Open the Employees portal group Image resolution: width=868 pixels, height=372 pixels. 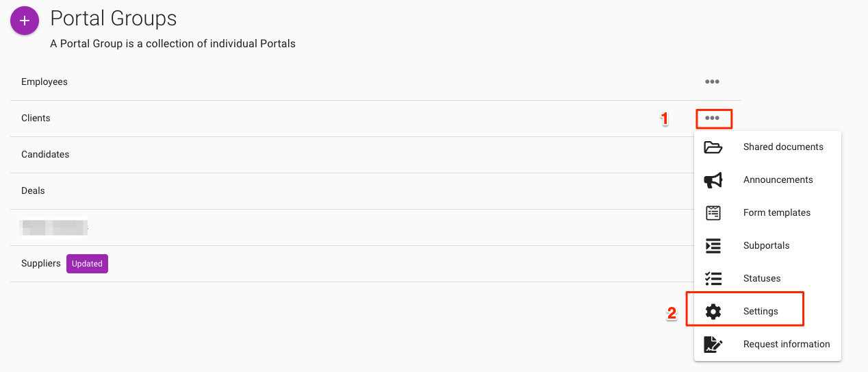point(44,82)
